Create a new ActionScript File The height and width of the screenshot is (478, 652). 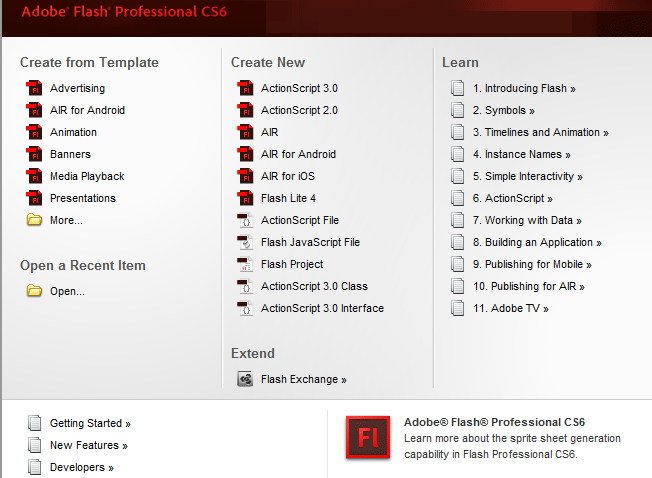[300, 220]
